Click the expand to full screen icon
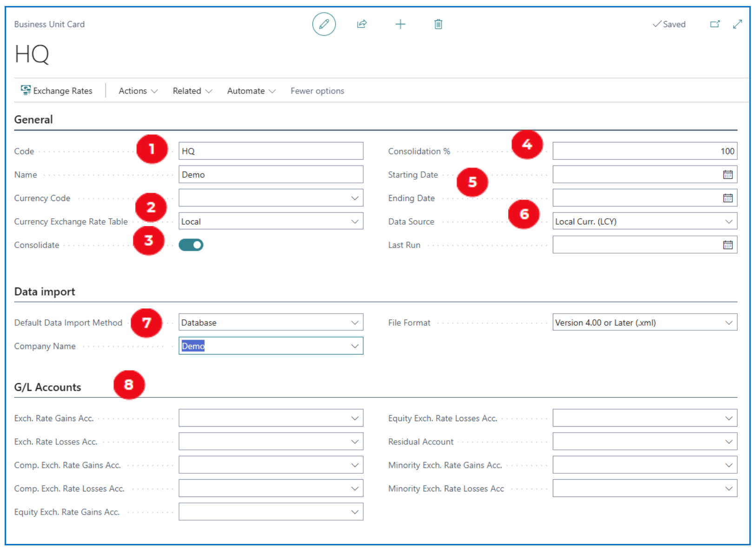 [x=737, y=24]
